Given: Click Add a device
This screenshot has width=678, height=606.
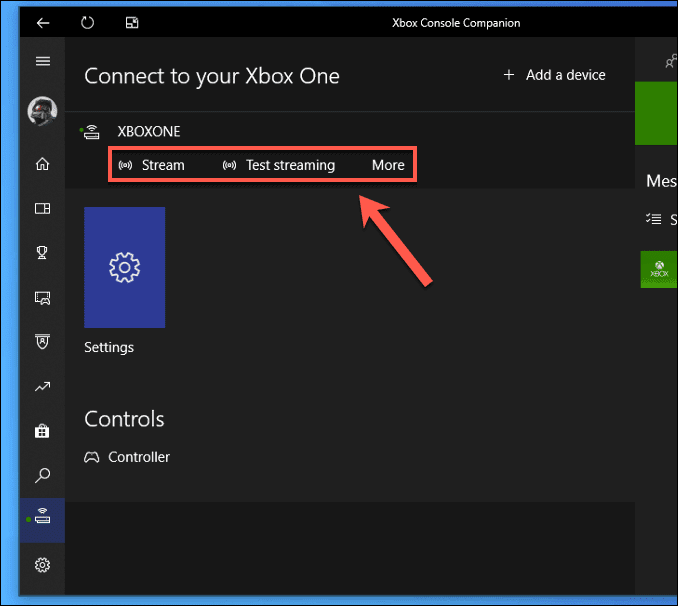Looking at the screenshot, I should 554,75.
